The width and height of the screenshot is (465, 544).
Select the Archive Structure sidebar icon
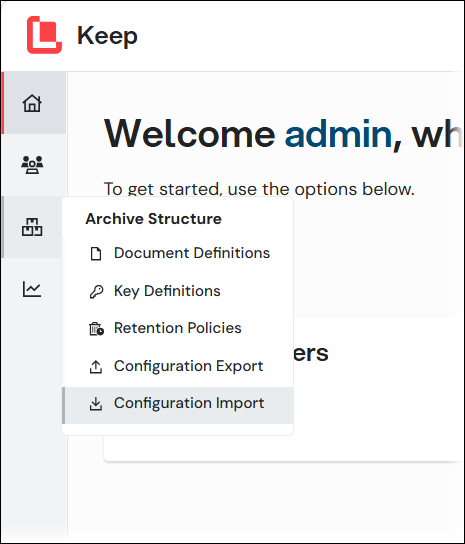click(32, 227)
